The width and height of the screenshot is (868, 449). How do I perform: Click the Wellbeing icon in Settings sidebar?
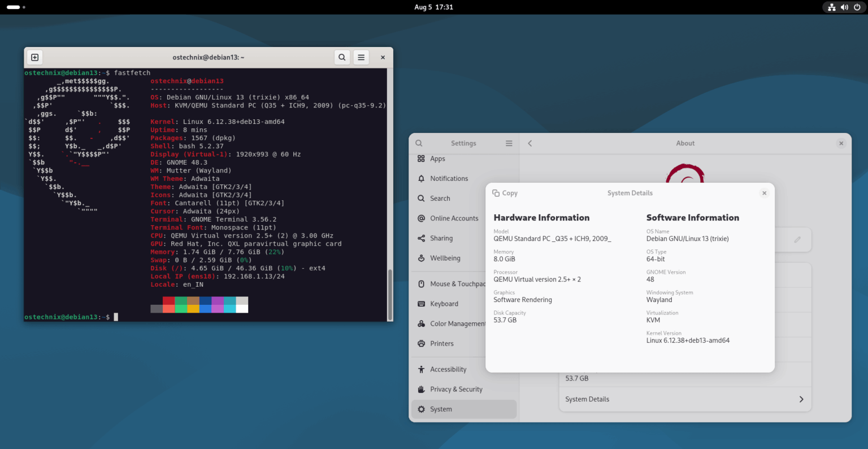421,258
